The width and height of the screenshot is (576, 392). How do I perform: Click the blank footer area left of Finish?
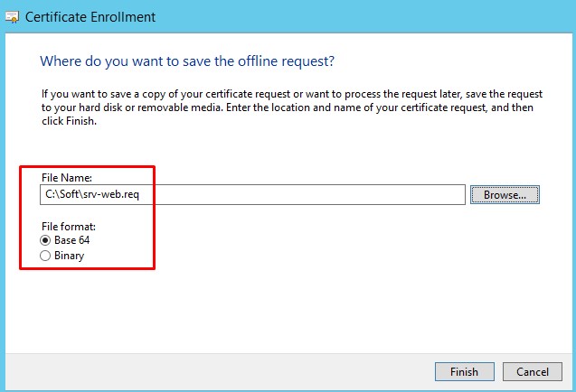tap(226, 371)
